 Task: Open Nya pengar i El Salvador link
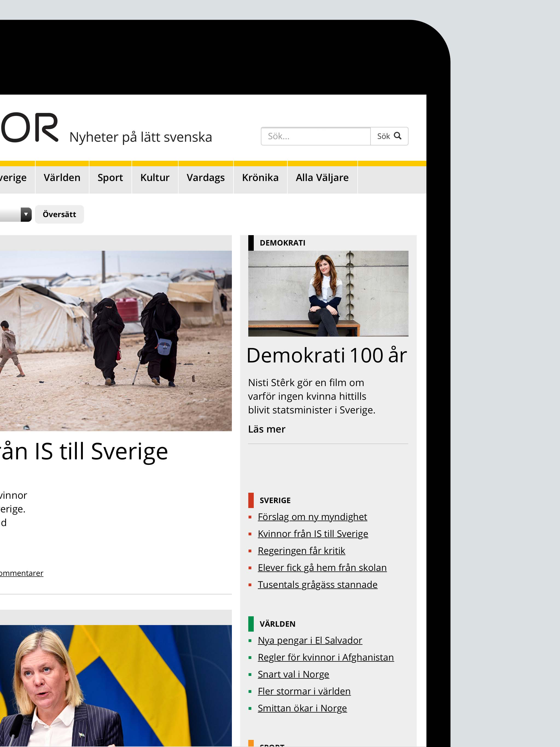point(310,640)
